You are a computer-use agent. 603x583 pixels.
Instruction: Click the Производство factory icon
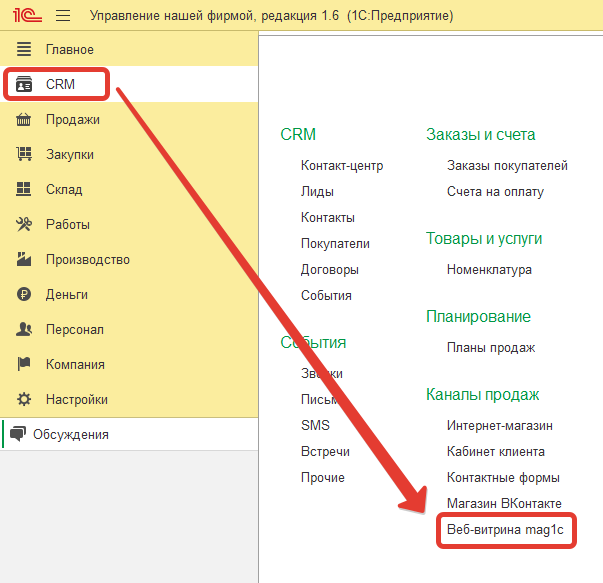pyautogui.click(x=24, y=259)
